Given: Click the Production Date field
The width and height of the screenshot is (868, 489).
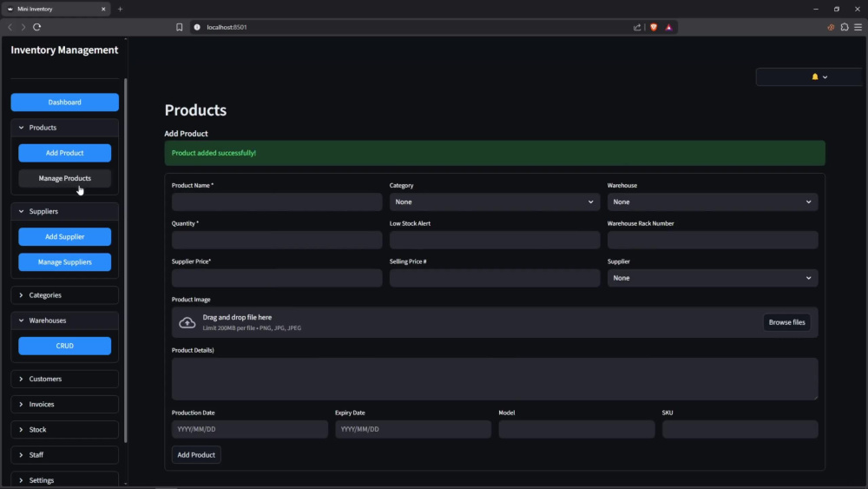Looking at the screenshot, I should 250,429.
